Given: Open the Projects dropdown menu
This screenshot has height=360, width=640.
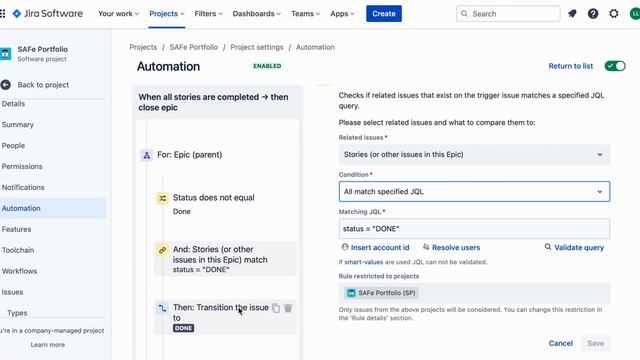Looking at the screenshot, I should point(167,13).
